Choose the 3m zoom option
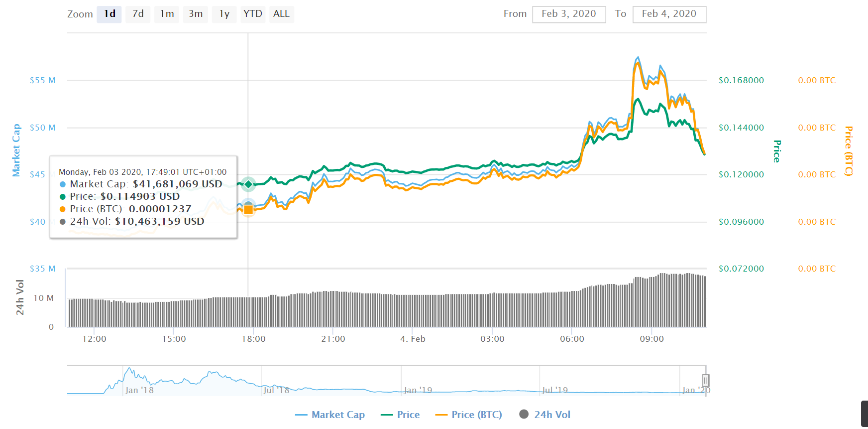Screen dimensions: 868x429 point(196,14)
